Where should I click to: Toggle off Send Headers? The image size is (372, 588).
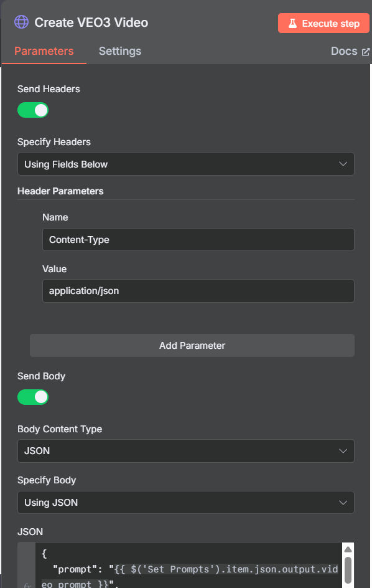coord(33,110)
